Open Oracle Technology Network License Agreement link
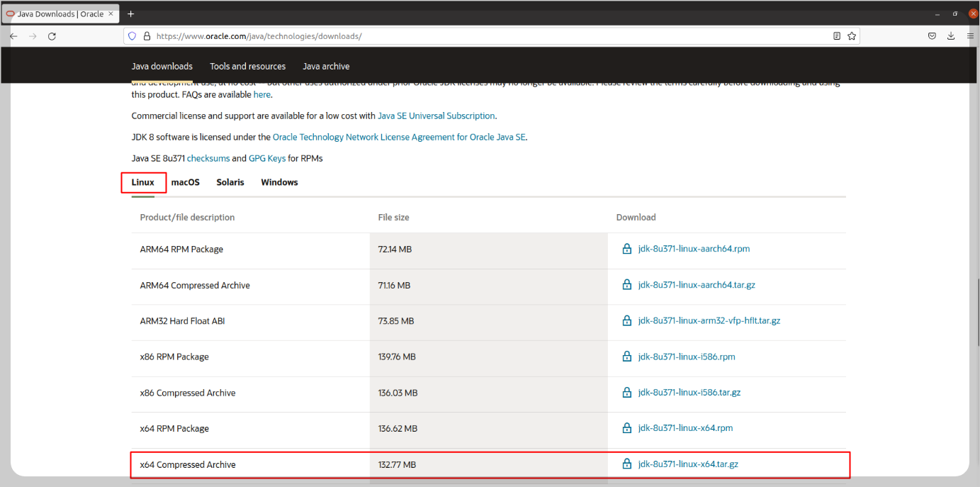Viewport: 980px width, 487px height. 399,137
